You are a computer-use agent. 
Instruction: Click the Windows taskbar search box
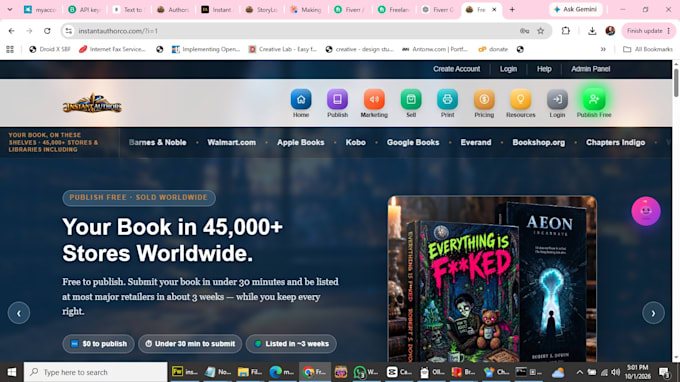coord(95,372)
